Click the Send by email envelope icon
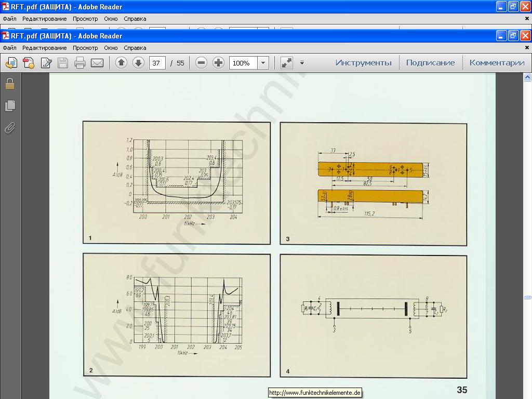The image size is (532, 399). pyautogui.click(x=97, y=63)
